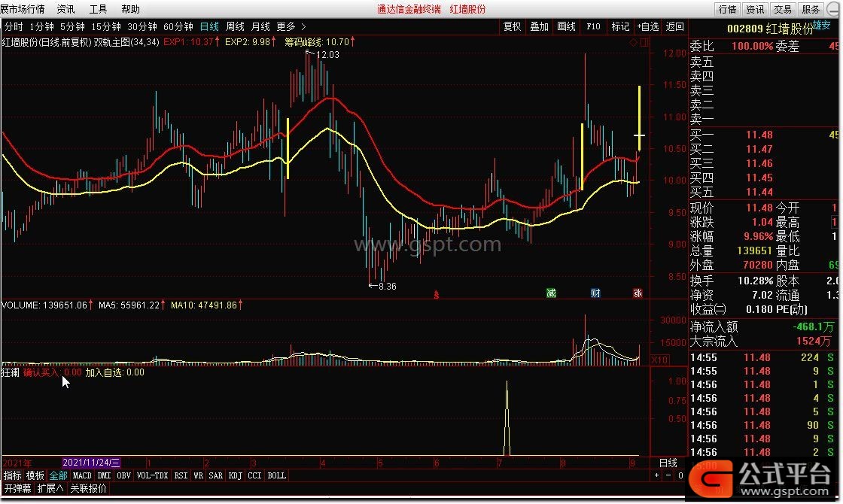Select the 全部 indicator tab
This screenshot has width=843, height=504.
[58, 475]
